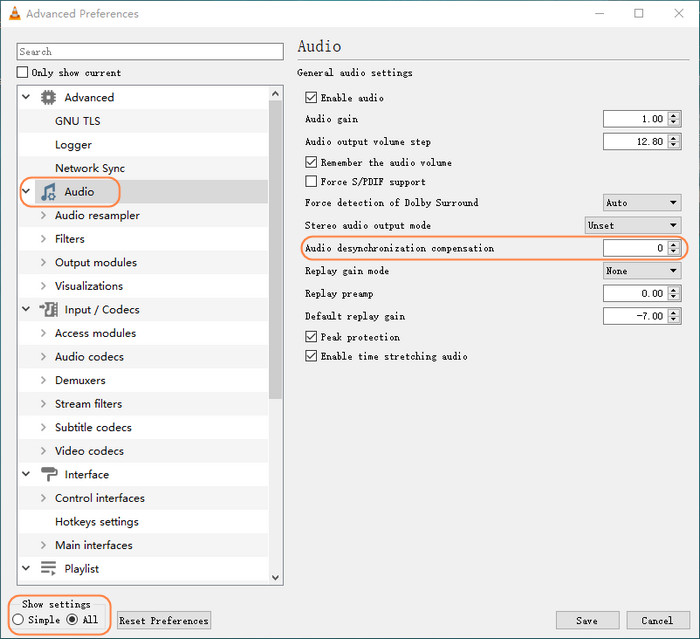This screenshot has height=639, width=700.
Task: Expand Output modules node
Action: click(43, 262)
